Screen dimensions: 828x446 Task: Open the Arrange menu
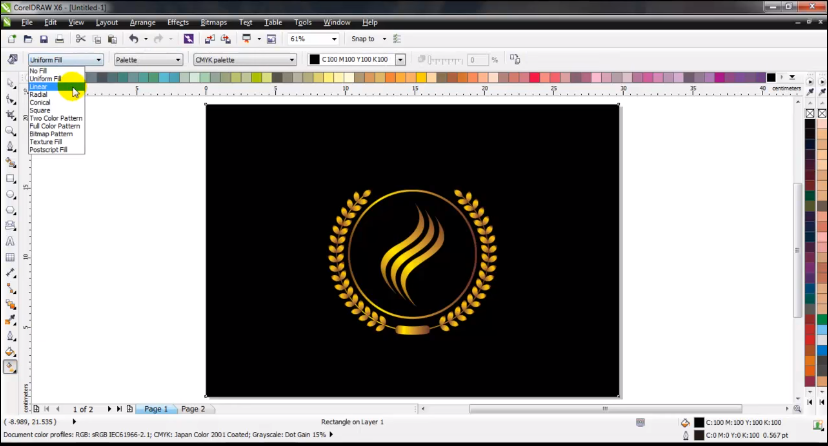[143, 22]
